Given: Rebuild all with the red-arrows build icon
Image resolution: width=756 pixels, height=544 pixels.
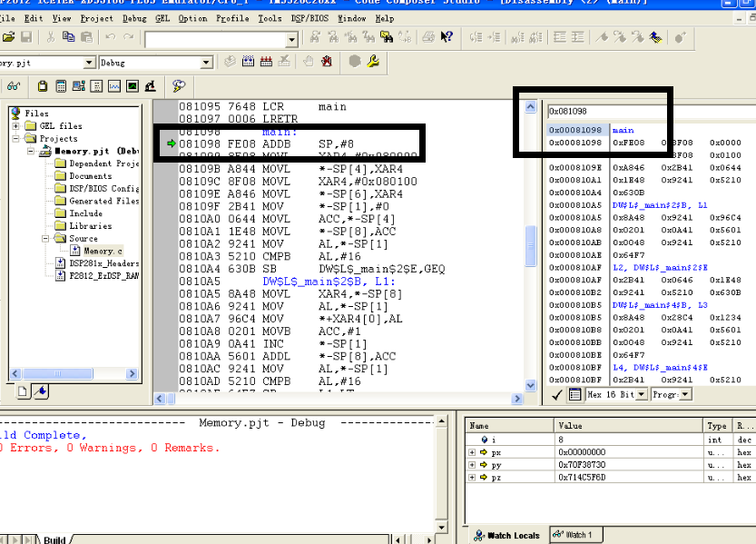Looking at the screenshot, I should click(266, 61).
